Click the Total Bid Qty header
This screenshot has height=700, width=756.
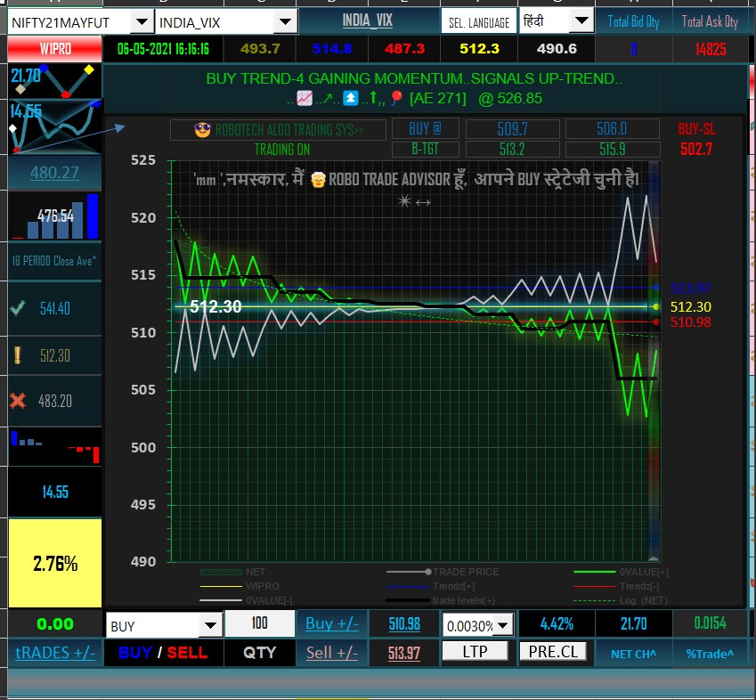[x=633, y=21]
